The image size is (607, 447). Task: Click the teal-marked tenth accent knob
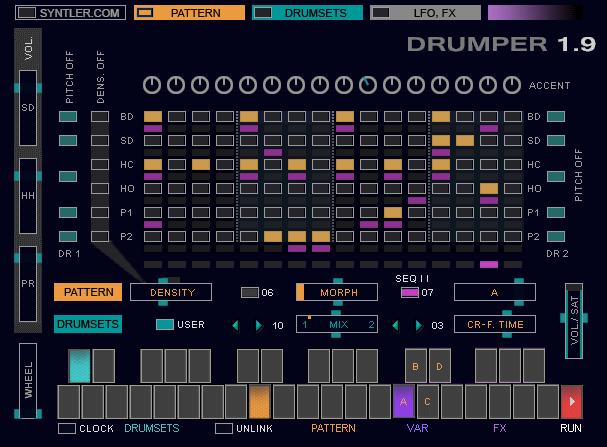(x=368, y=85)
